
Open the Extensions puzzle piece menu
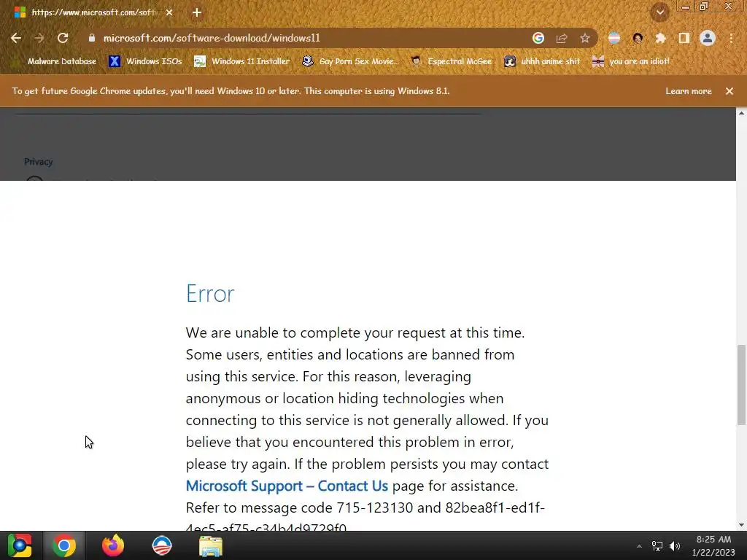tap(660, 38)
